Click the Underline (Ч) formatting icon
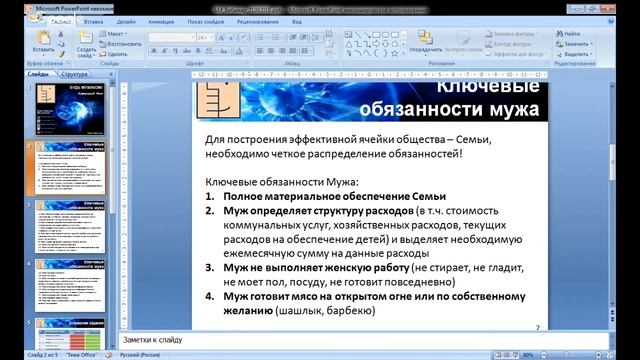The height and width of the screenshot is (360, 640). pos(176,51)
